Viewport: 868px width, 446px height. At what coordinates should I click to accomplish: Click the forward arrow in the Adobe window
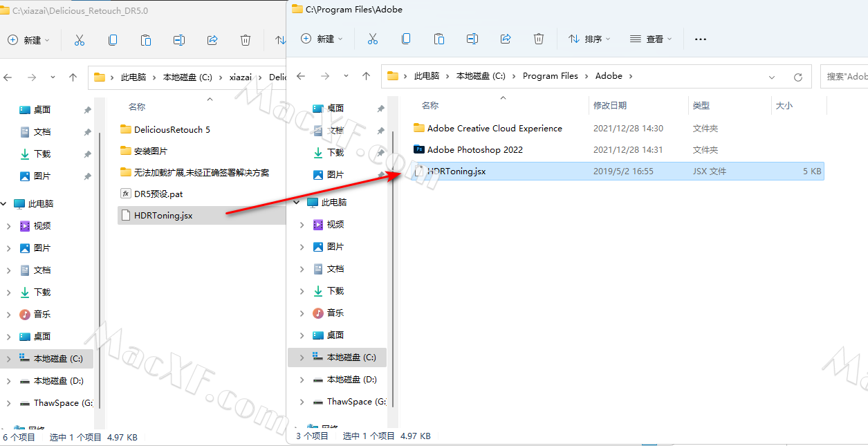tap(325, 76)
